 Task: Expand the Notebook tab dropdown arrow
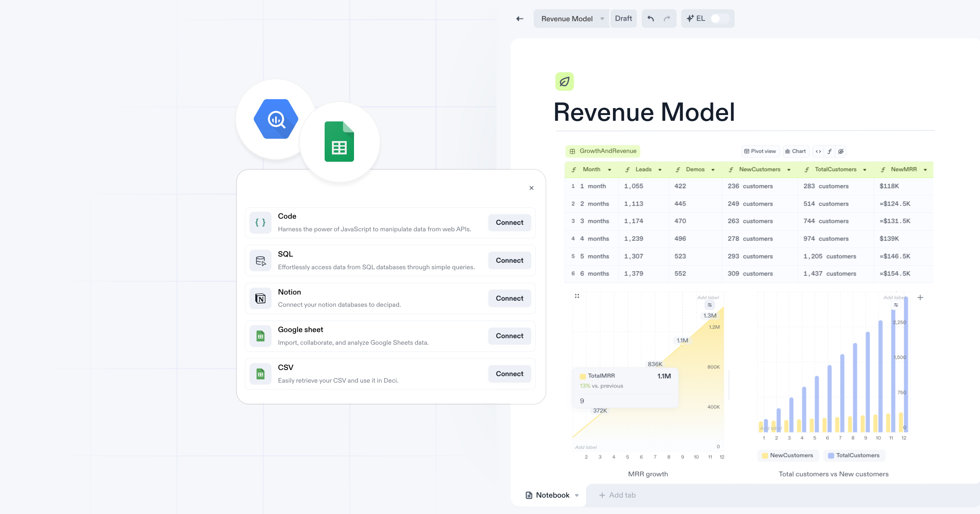[x=577, y=496]
